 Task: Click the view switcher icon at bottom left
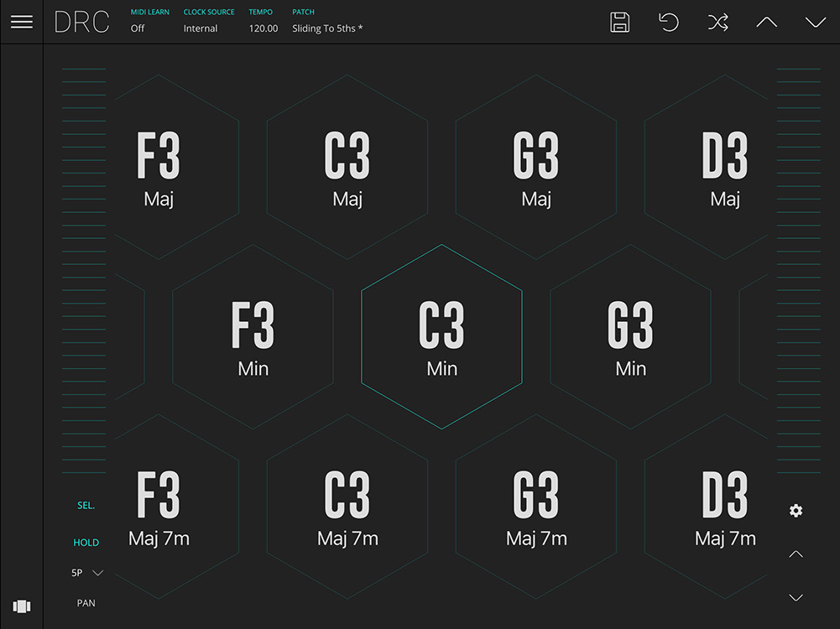pyautogui.click(x=22, y=606)
